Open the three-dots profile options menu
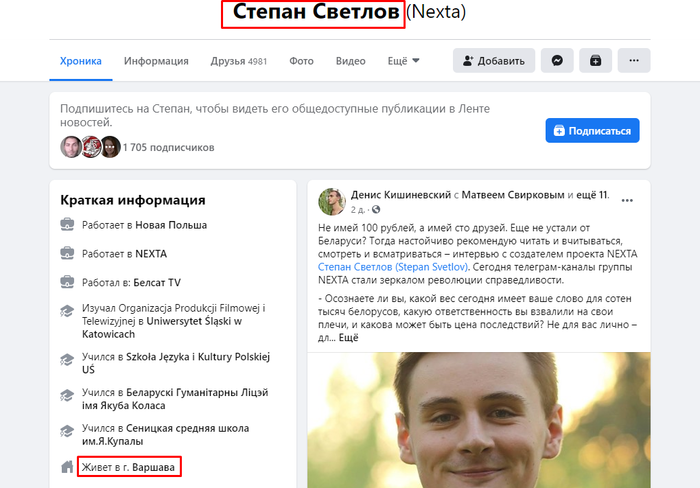Screen dimensions: 700x488 (633, 61)
